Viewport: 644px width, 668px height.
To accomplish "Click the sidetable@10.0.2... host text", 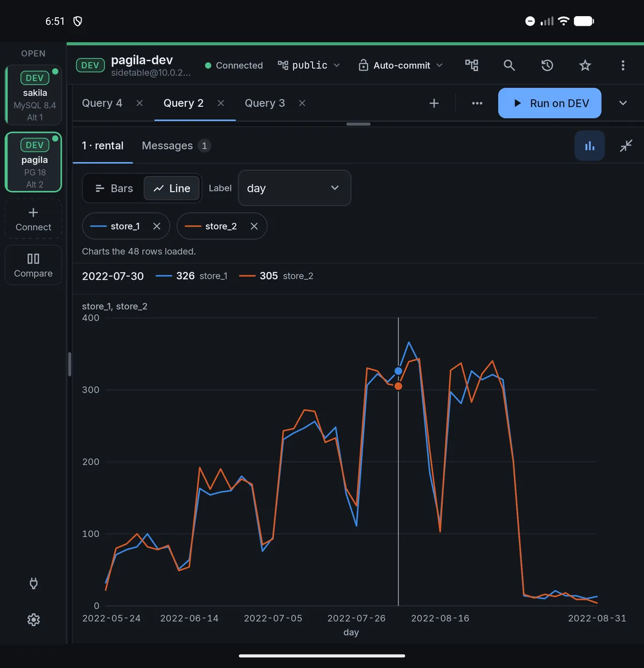I will click(151, 72).
